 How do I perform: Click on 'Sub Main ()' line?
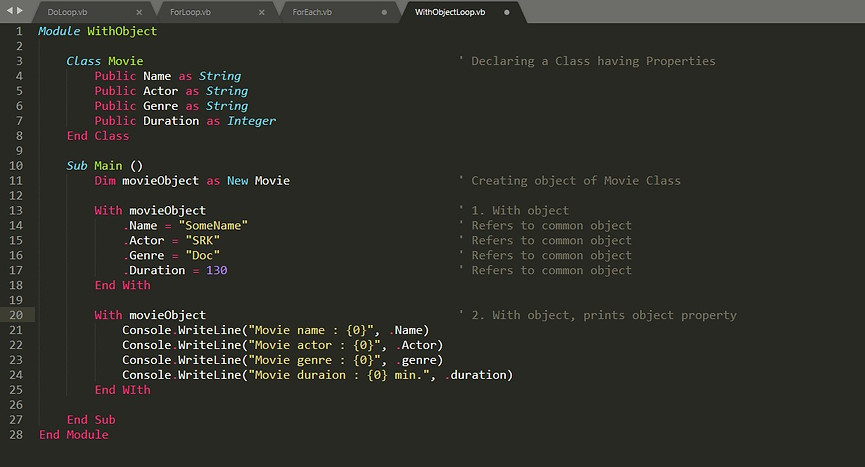105,166
